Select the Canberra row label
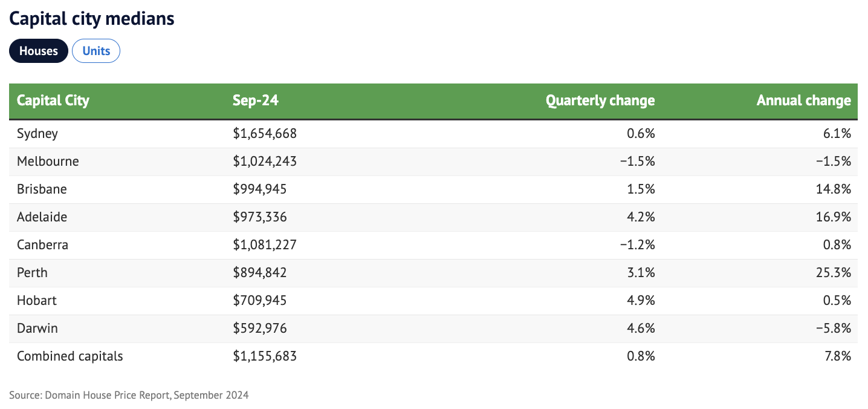 [42, 245]
